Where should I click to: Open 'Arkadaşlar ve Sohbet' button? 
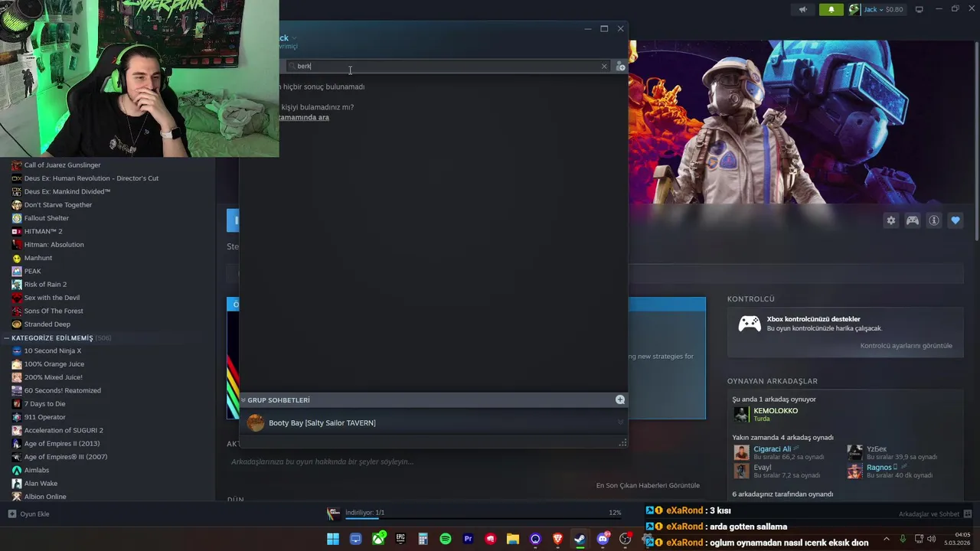[935, 514]
